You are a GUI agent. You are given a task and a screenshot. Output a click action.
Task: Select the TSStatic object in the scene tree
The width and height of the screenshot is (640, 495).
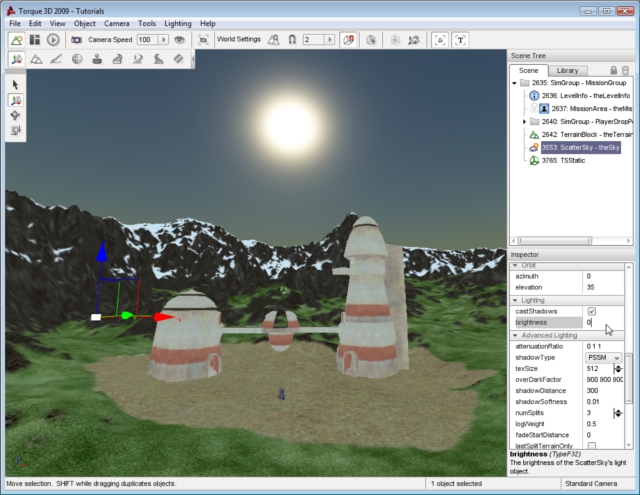(564, 160)
